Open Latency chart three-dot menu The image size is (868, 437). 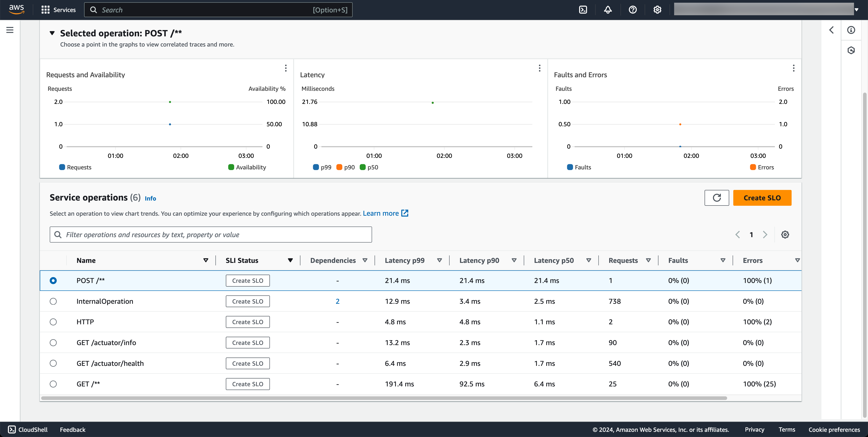point(540,68)
